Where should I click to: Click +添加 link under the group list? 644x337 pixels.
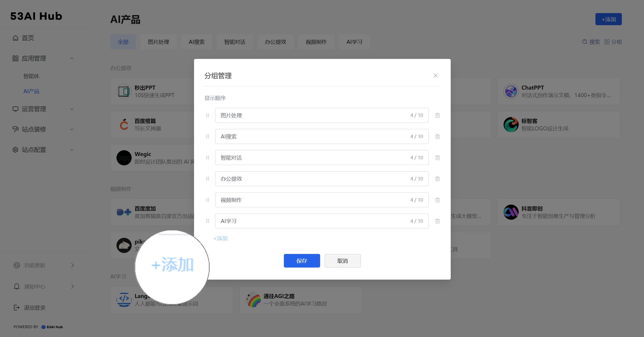pyautogui.click(x=220, y=238)
